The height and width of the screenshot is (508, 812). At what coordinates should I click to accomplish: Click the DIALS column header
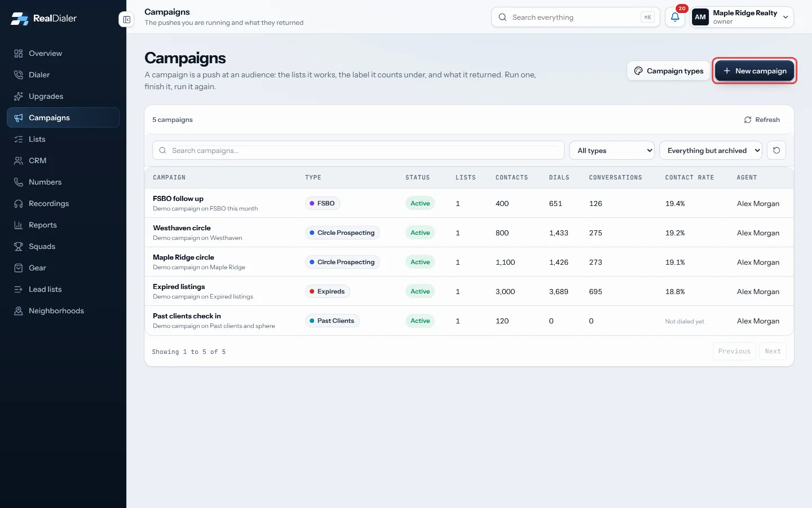pos(559,178)
